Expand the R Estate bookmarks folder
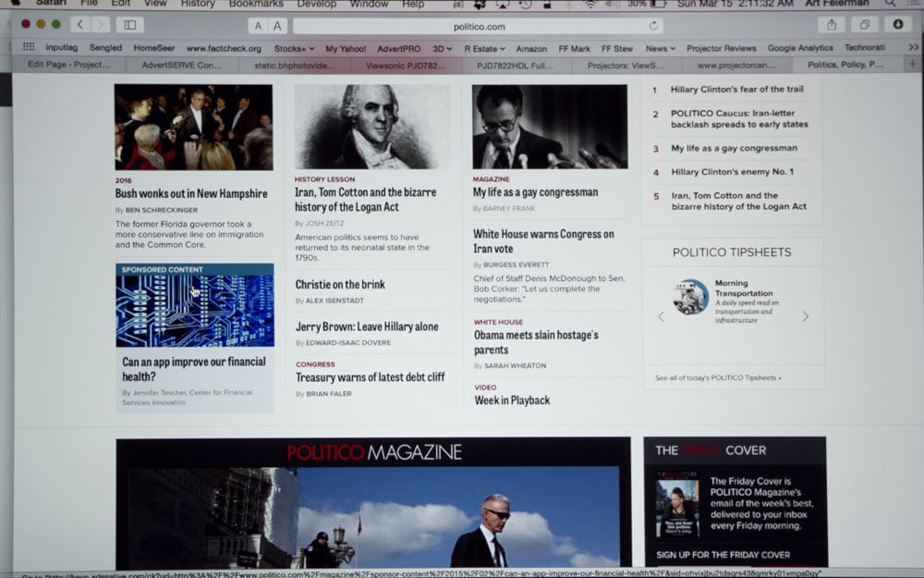This screenshot has width=924, height=578. [x=484, y=48]
